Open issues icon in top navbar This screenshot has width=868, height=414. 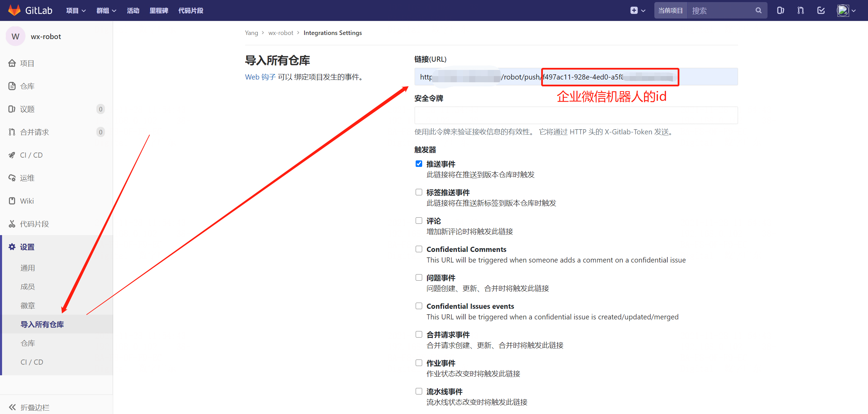point(780,11)
